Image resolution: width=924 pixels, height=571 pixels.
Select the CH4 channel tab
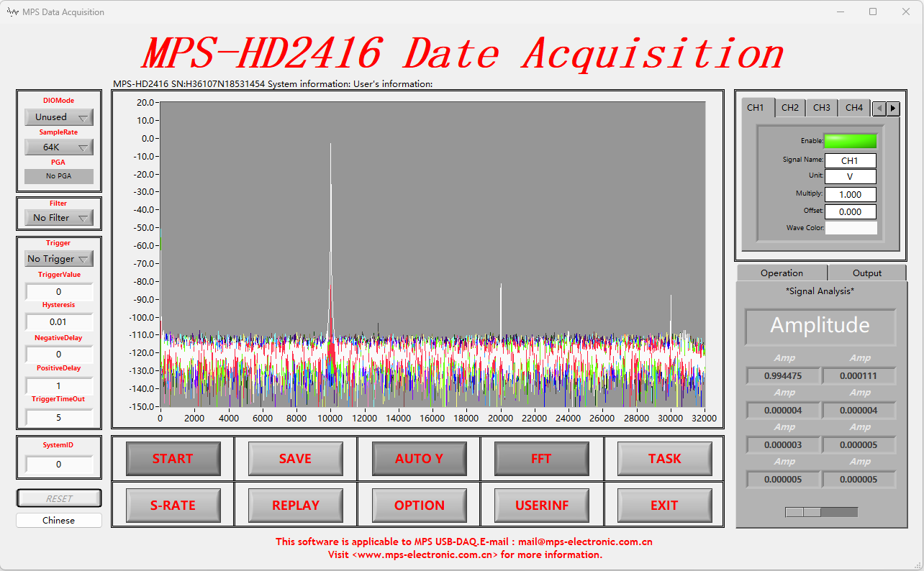pyautogui.click(x=853, y=108)
